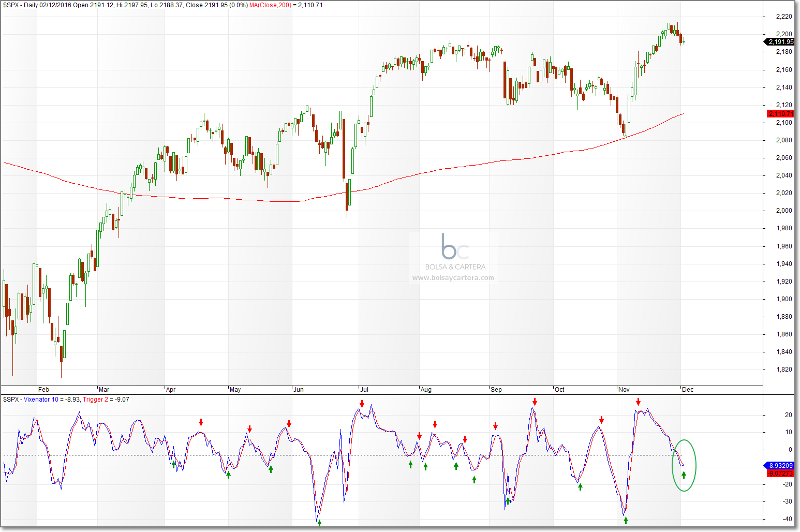Click the 2,040 price axis label
This screenshot has height=532, width=800.
tap(784, 175)
